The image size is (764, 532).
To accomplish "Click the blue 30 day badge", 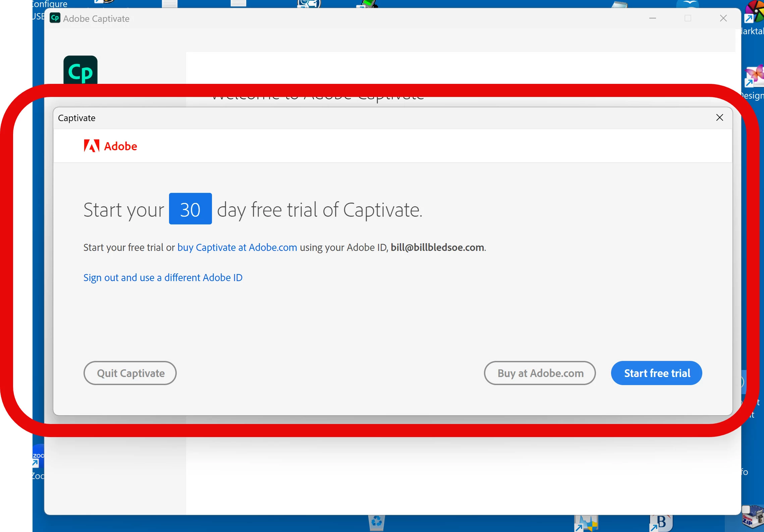I will click(190, 209).
